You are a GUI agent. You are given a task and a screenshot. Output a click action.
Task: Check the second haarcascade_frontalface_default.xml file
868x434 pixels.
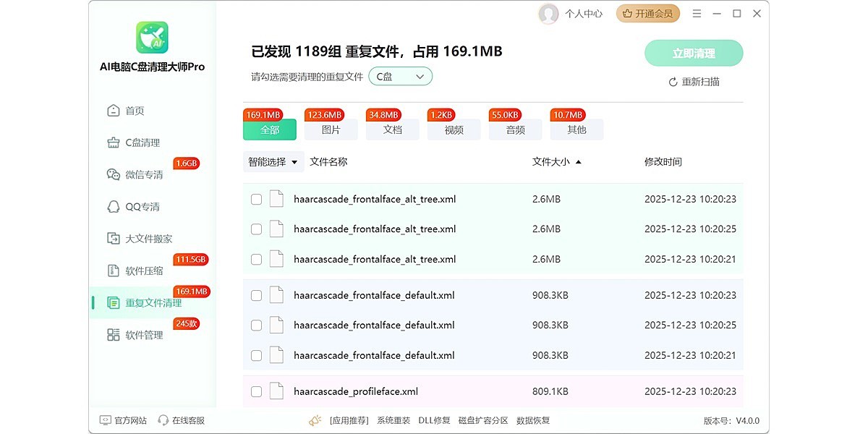(x=256, y=325)
